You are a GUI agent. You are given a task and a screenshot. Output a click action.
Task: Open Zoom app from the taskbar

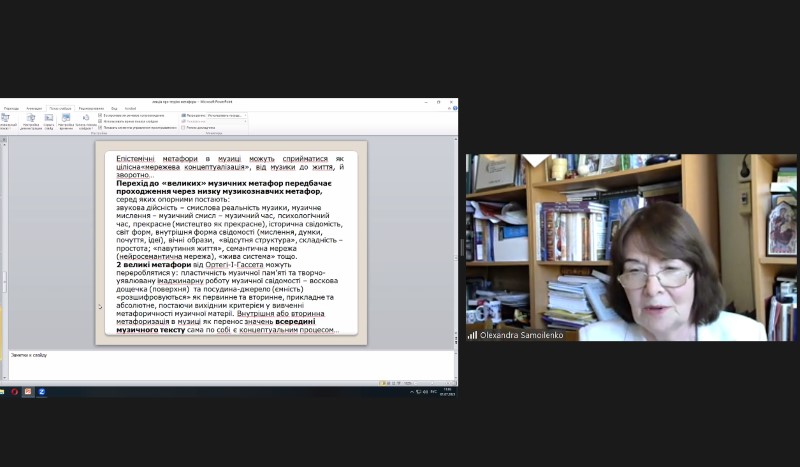coord(41,392)
